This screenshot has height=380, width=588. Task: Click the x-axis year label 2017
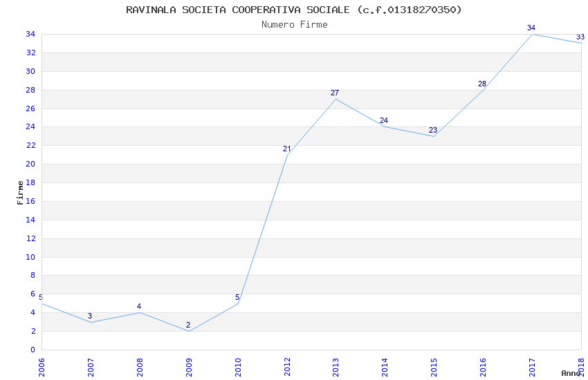(x=532, y=368)
